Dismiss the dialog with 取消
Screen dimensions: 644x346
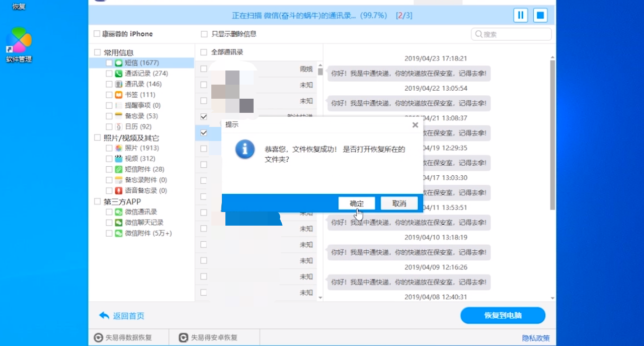tap(399, 203)
